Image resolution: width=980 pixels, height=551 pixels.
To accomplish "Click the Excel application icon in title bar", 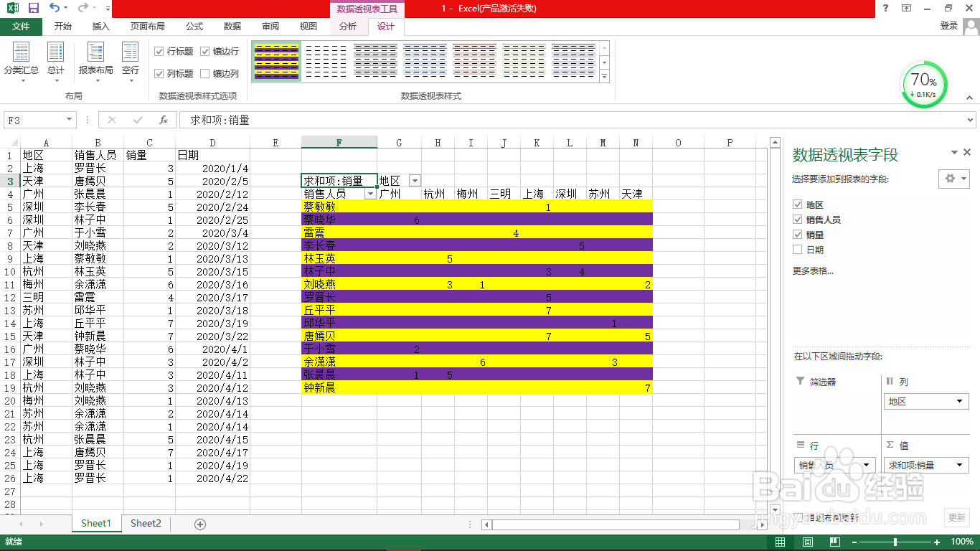I will [12, 9].
